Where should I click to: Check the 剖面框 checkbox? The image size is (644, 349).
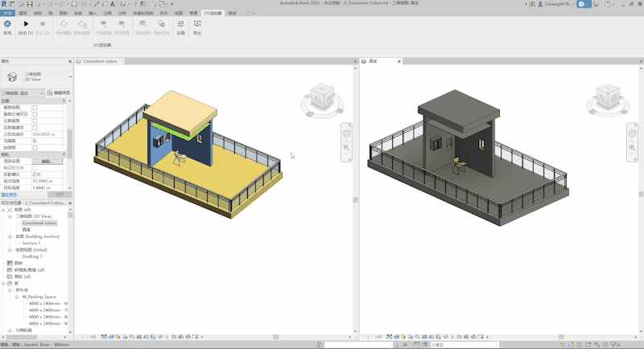coord(35,147)
